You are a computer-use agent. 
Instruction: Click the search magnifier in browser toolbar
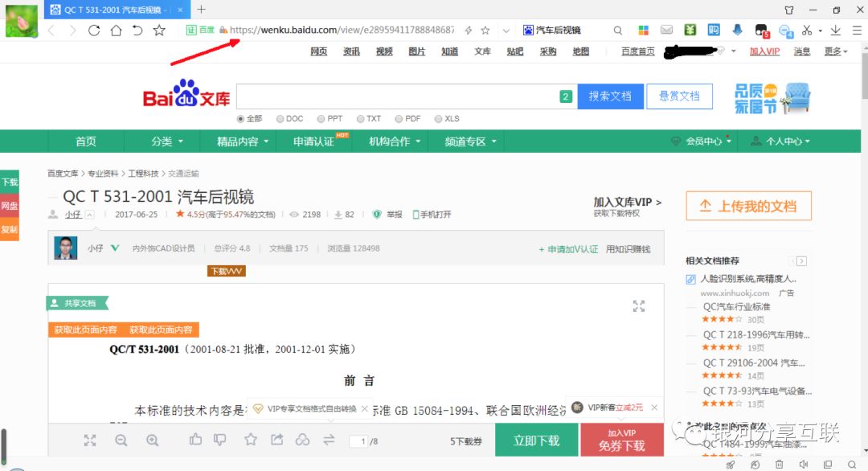click(618, 31)
